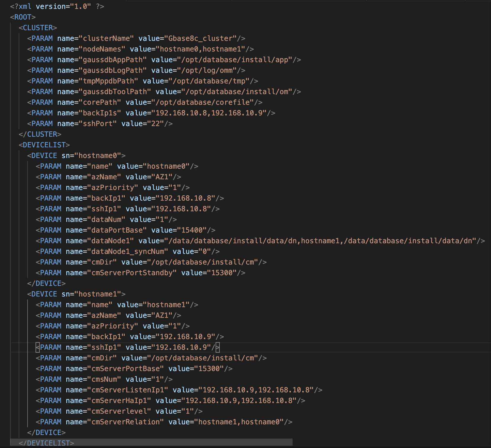Click the cmsNum PARAM line
This screenshot has width=491, height=448.
pos(104,379)
